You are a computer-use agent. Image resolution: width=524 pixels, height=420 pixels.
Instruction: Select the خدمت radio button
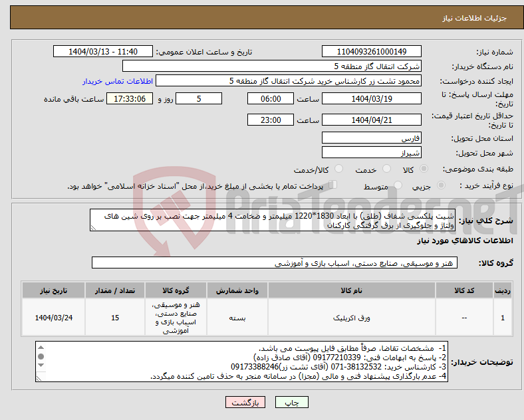click(386, 169)
